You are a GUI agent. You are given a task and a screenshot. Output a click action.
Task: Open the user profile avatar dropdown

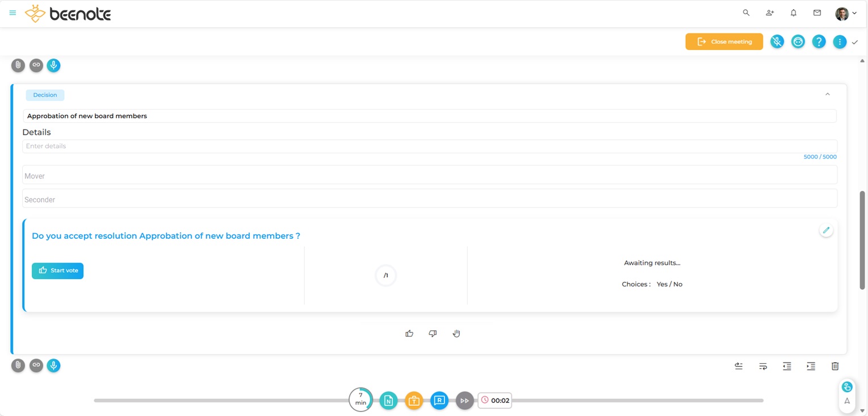(x=845, y=13)
